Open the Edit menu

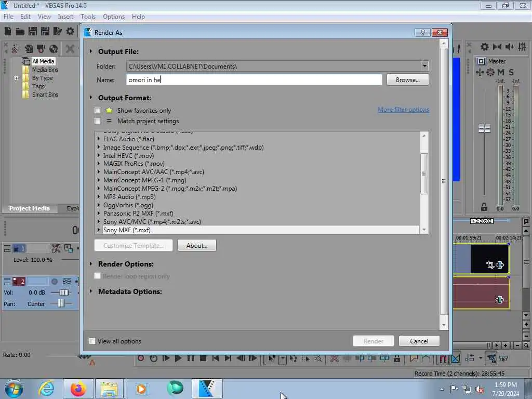pos(25,16)
